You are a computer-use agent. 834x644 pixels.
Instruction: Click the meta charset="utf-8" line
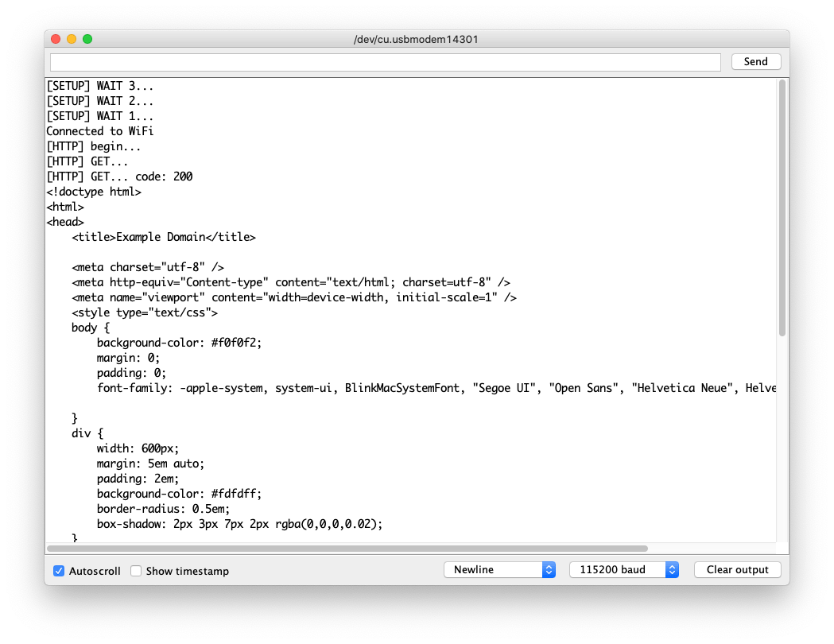coord(148,267)
